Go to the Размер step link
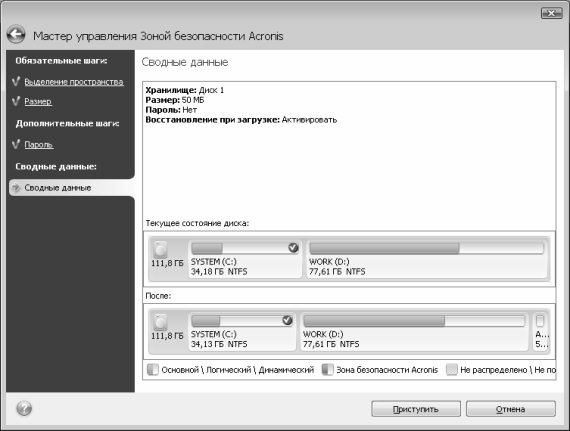Image resolution: width=570 pixels, height=431 pixels. [x=38, y=101]
